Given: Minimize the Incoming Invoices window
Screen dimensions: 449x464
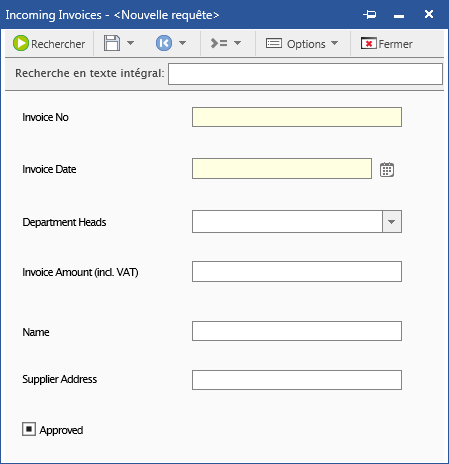Looking at the screenshot, I should [399, 16].
